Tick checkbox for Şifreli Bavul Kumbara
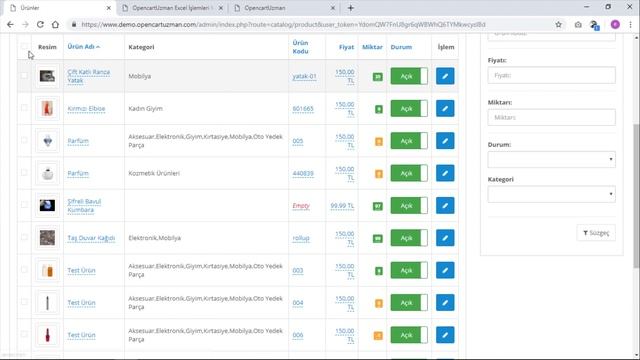This screenshot has height=360, width=640. [x=24, y=205]
